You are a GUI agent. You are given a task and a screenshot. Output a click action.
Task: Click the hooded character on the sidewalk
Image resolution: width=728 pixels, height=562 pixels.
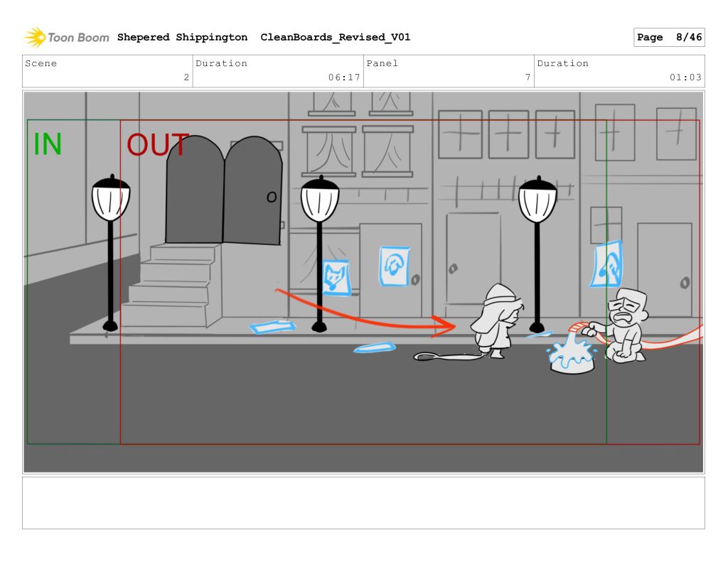coord(498,320)
